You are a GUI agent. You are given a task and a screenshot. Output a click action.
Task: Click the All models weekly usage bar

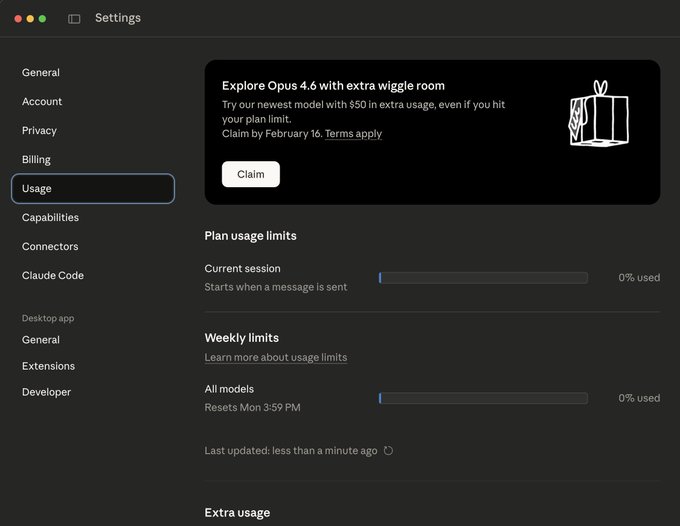pyautogui.click(x=483, y=398)
